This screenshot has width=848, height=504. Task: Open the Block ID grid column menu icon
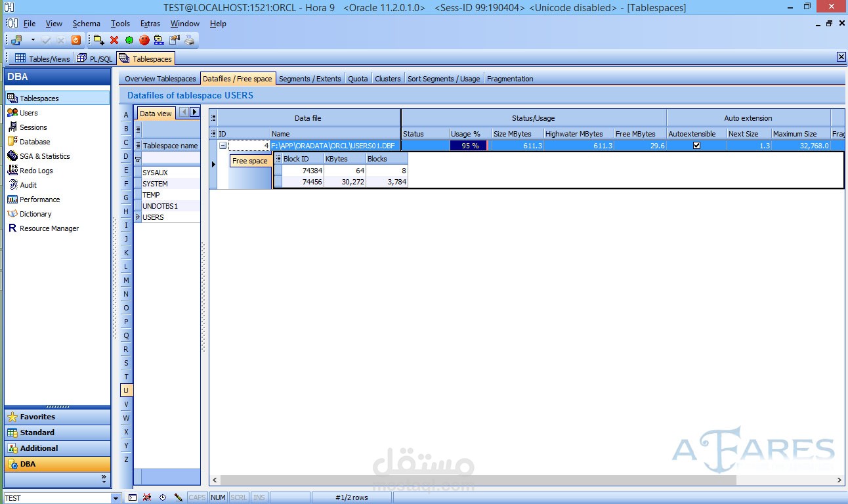(x=278, y=159)
